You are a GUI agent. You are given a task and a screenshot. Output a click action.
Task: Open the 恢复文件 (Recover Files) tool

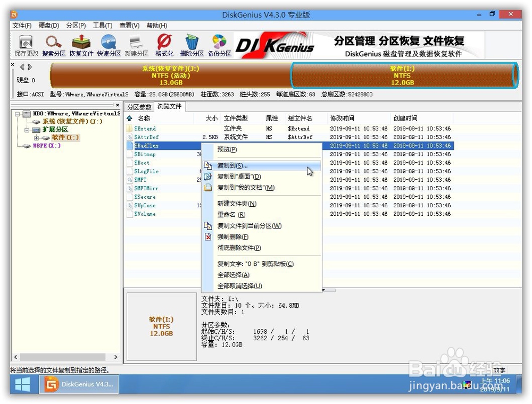coord(81,45)
